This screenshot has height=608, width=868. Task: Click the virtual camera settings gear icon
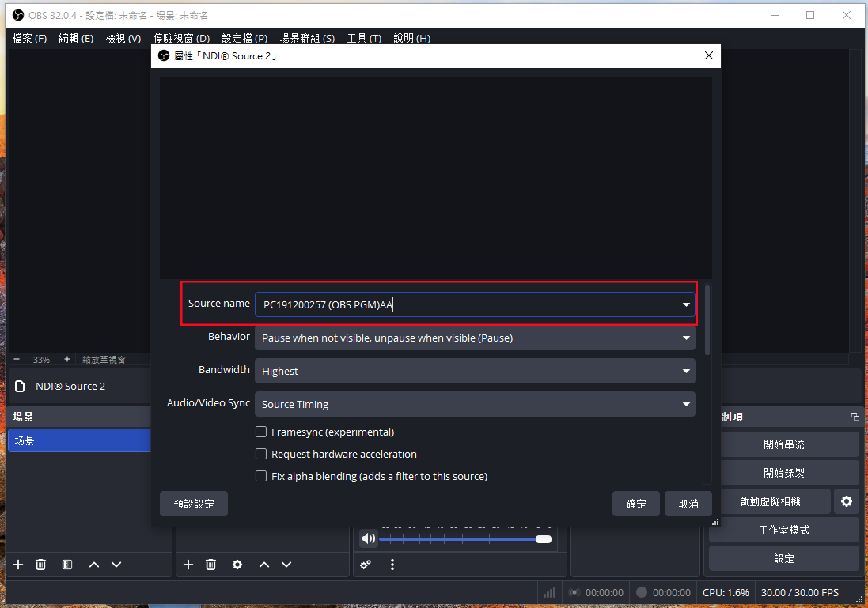point(847,501)
